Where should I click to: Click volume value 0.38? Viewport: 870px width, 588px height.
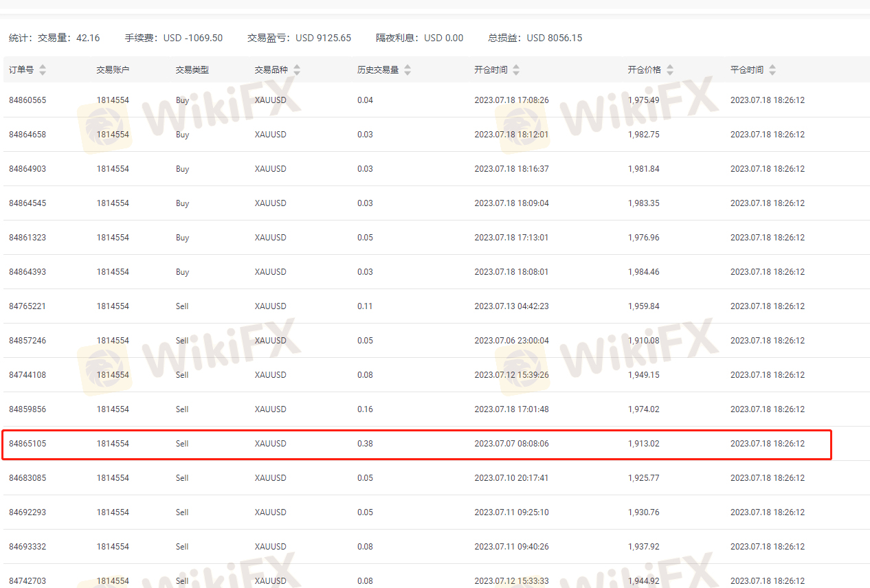point(365,444)
